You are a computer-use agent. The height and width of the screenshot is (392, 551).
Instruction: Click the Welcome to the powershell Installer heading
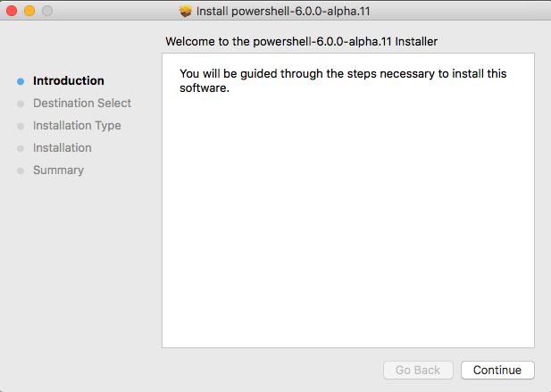coord(301,41)
